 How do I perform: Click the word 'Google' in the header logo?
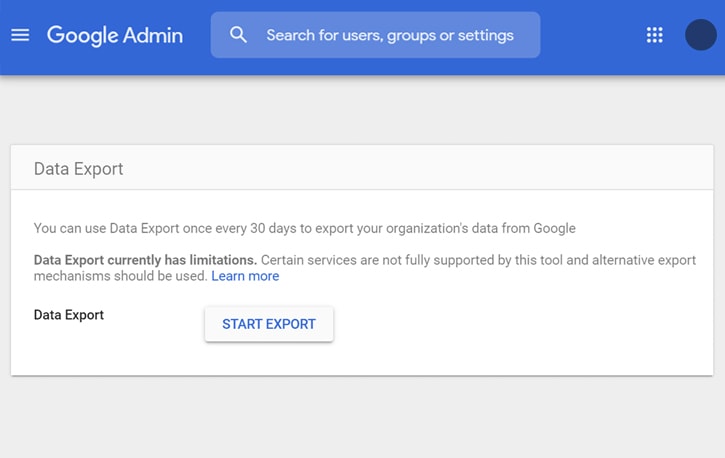(x=83, y=36)
